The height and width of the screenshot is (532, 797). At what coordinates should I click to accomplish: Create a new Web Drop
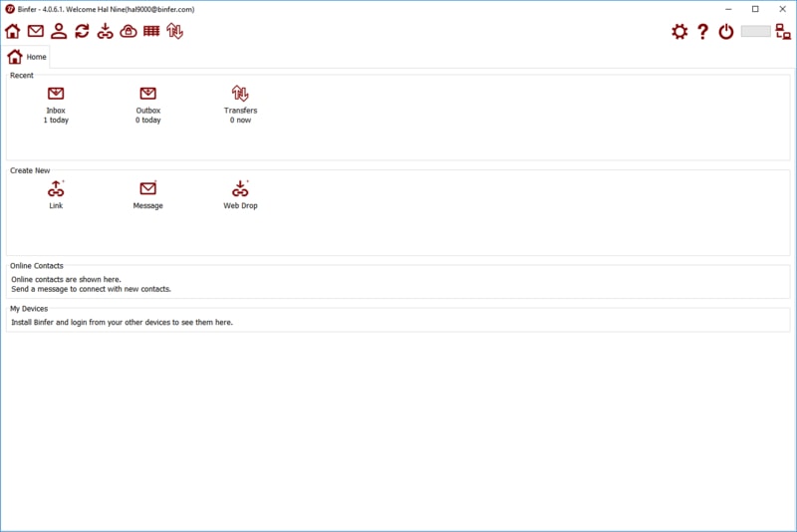[x=240, y=194]
